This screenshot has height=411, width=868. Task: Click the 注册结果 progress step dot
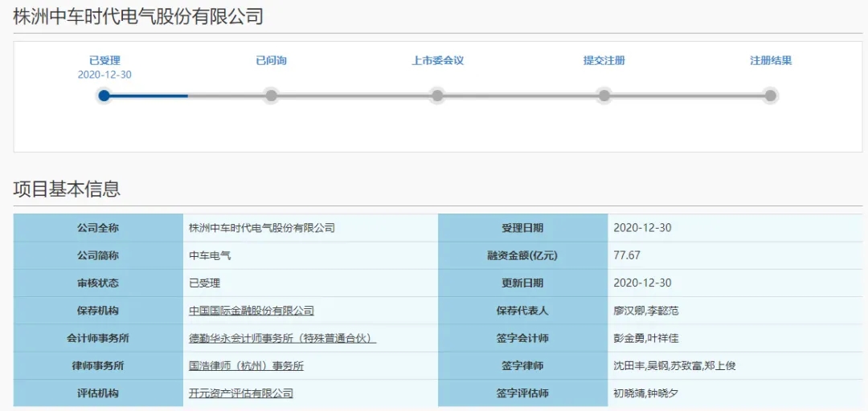coord(771,96)
